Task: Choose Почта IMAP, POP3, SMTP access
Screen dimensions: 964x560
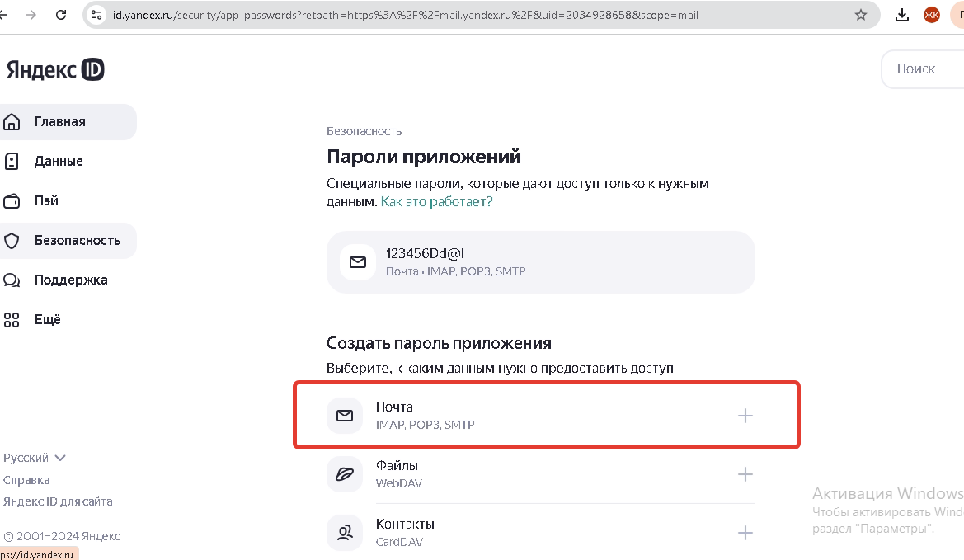Action: 541,416
